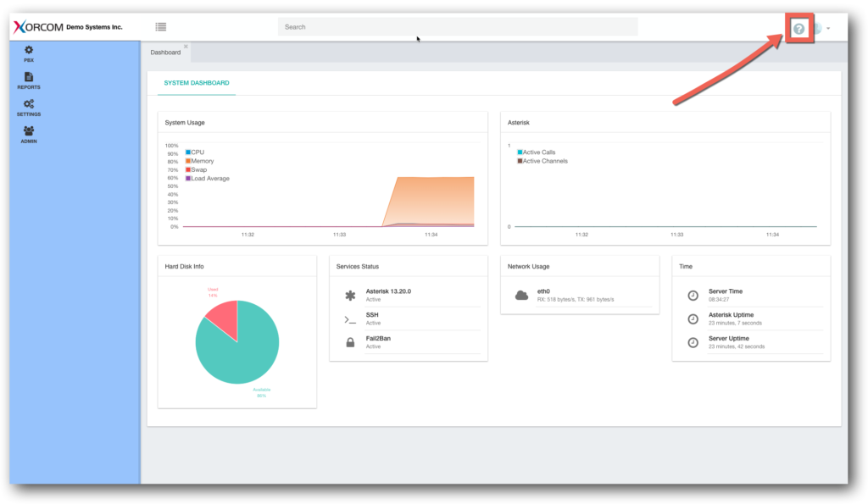
Task: Select the System Dashboard tab
Action: click(197, 83)
